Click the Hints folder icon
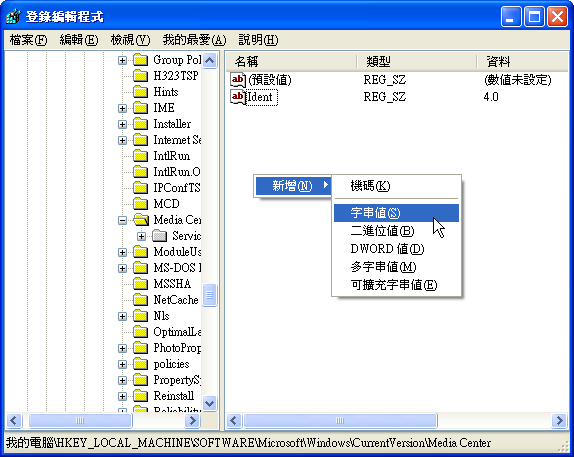The image size is (574, 457). point(141,92)
